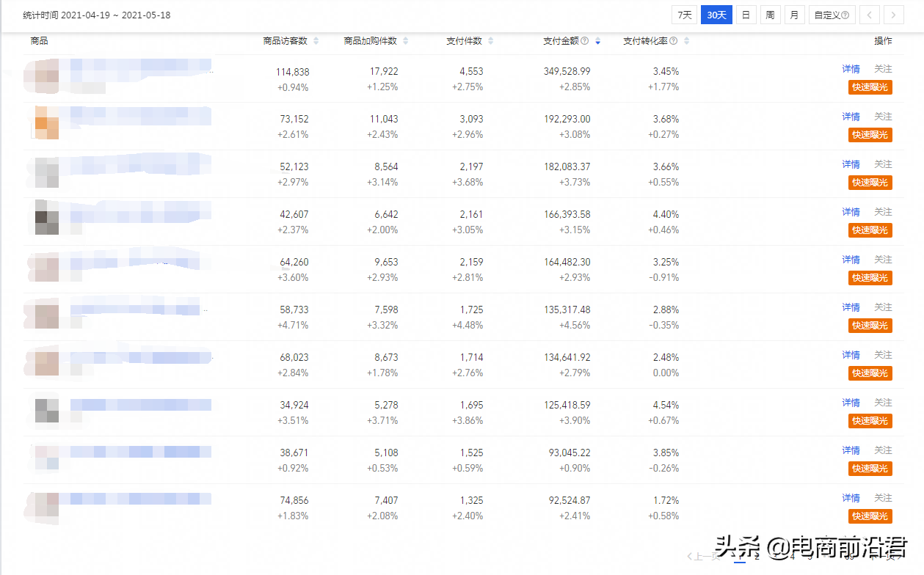The width and height of the screenshot is (924, 575).
Task: Switch to the 7天 time range tab
Action: [684, 14]
